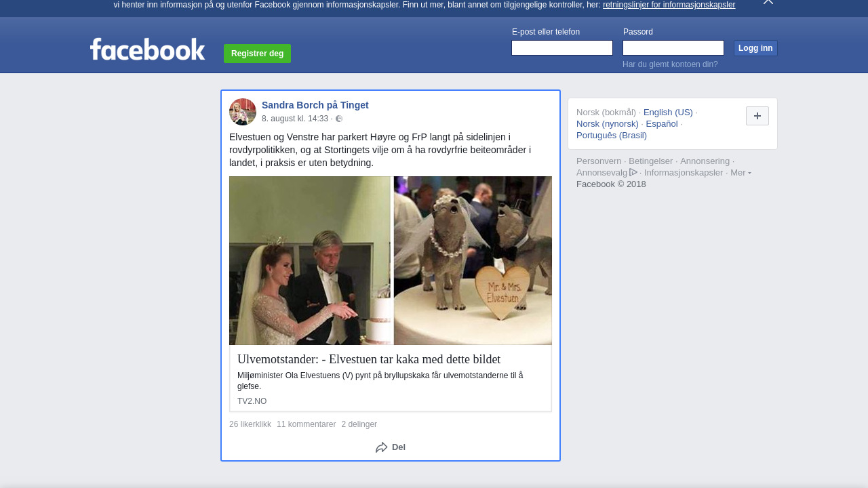View the 26 likerklikk count
Viewport: 868px width, 488px height.
tap(250, 424)
